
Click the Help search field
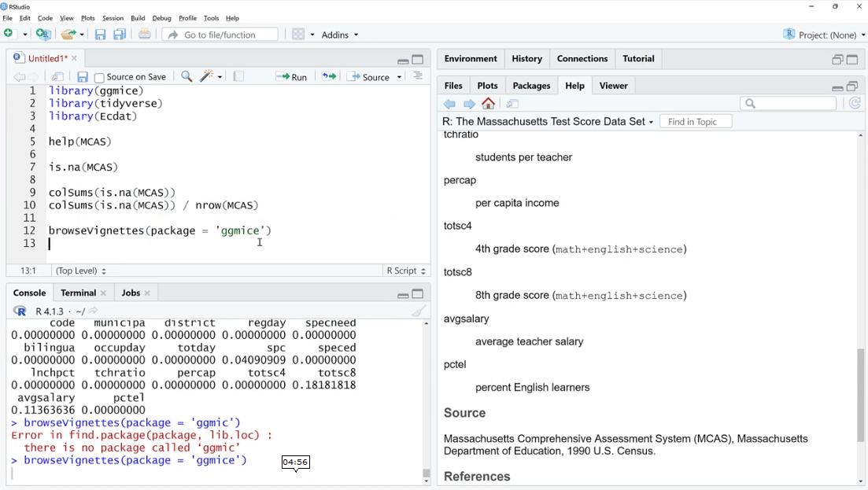(x=788, y=103)
